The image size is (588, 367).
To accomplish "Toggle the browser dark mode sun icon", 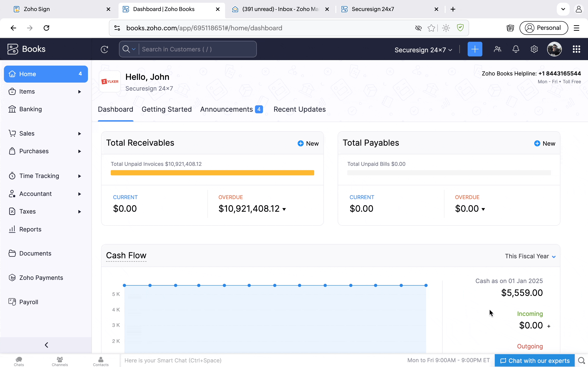I will (x=446, y=28).
